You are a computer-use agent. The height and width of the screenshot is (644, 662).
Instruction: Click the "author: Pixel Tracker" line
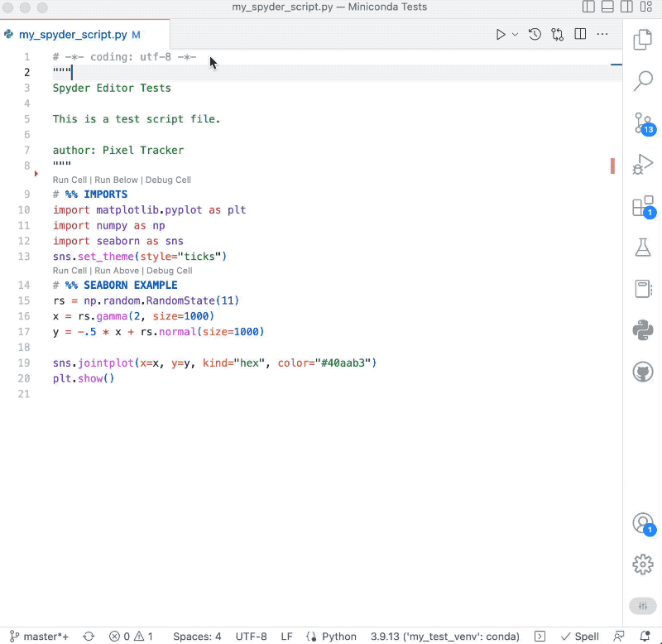point(118,151)
